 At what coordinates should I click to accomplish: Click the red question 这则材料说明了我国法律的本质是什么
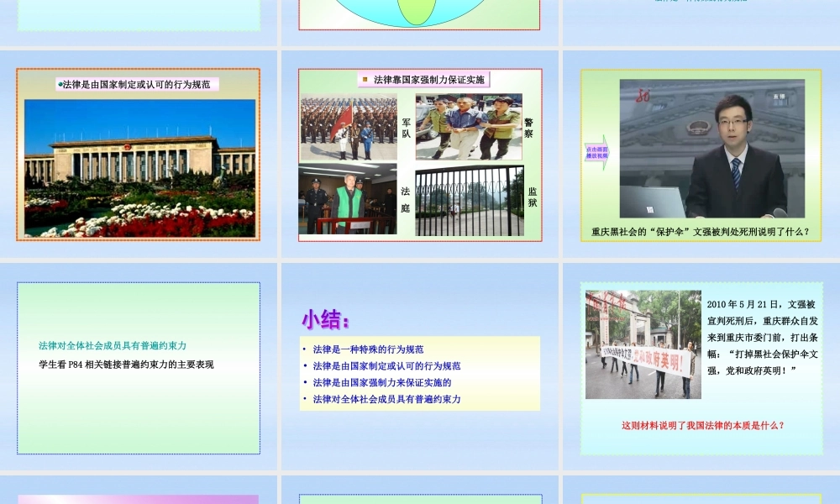[x=703, y=425]
